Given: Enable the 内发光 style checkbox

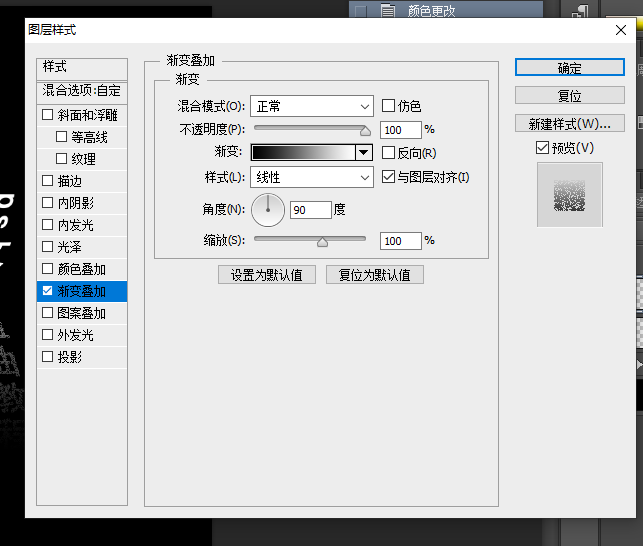Looking at the screenshot, I should (48, 224).
